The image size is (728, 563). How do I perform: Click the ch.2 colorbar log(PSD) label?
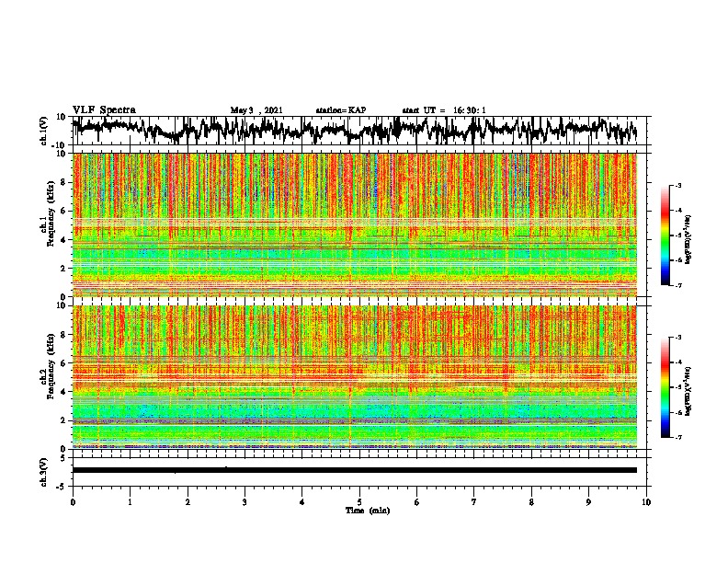tap(688, 391)
